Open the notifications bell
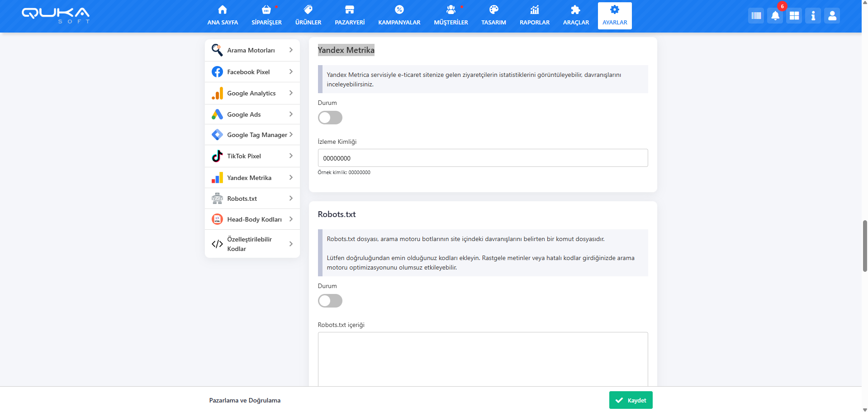This screenshot has height=412, width=868. (x=775, y=16)
